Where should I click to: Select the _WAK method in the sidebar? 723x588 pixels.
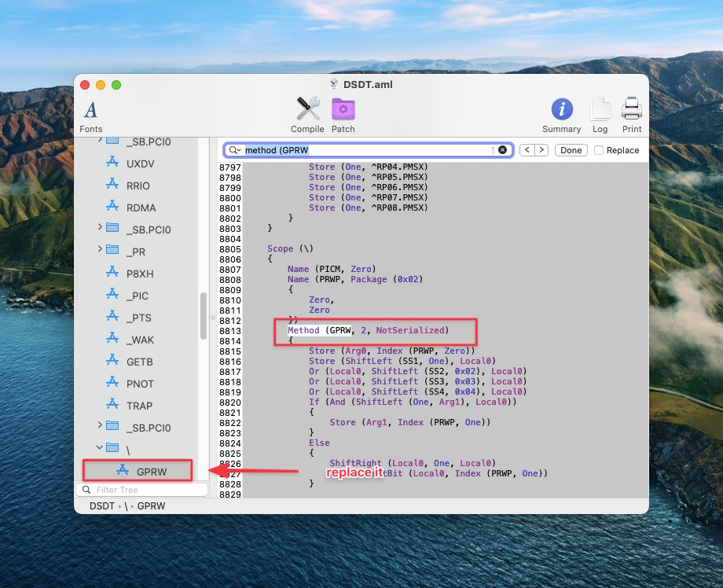139,340
